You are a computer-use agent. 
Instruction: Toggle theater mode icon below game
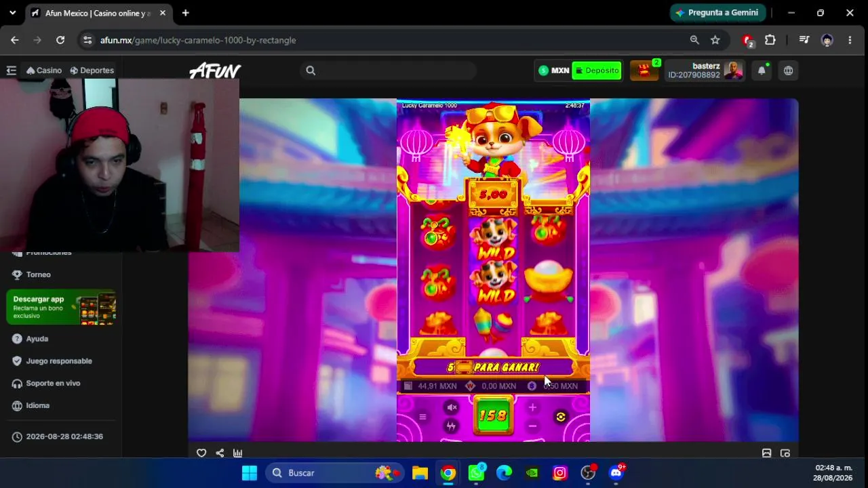tap(767, 453)
